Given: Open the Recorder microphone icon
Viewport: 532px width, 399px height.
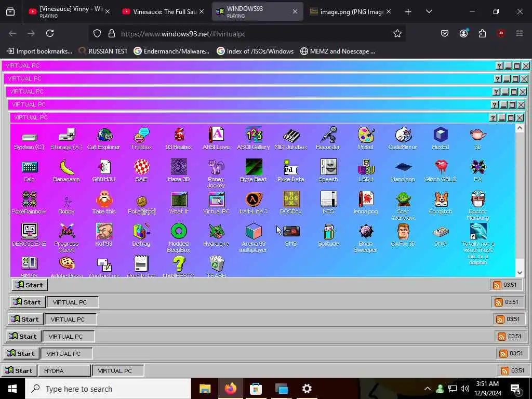Looking at the screenshot, I should coord(328,139).
